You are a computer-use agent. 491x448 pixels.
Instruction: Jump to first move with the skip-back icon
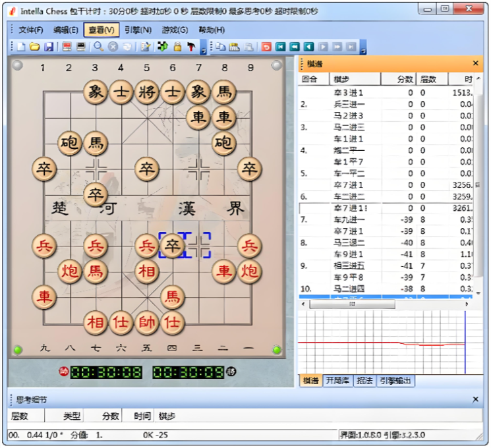tap(281, 47)
